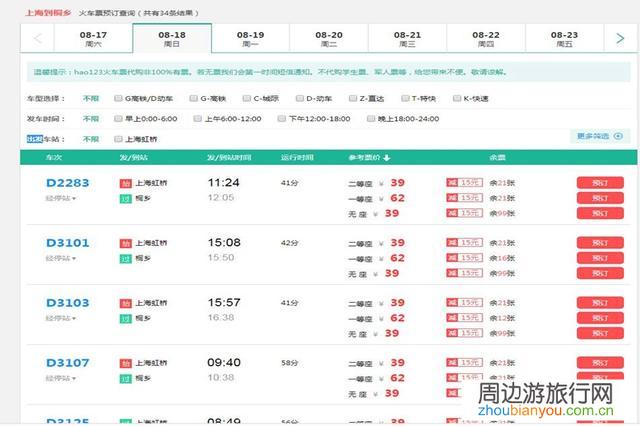Go to next dates with right arrow

click(620, 39)
